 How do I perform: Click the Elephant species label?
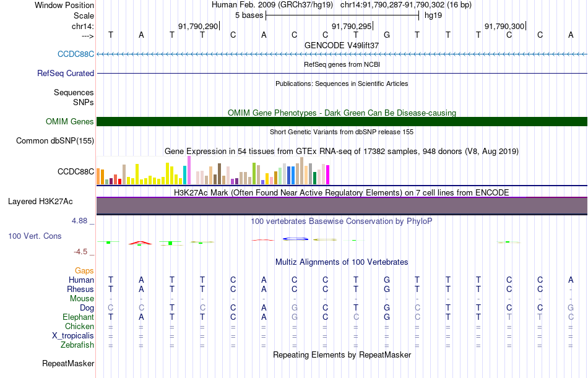click(78, 317)
